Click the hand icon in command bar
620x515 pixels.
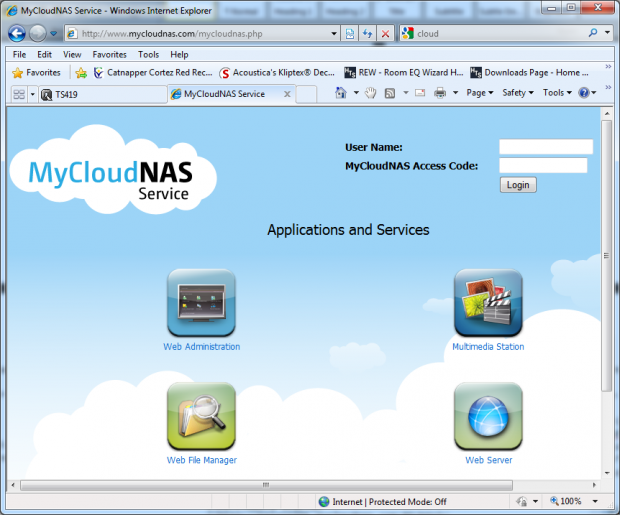(x=370, y=93)
